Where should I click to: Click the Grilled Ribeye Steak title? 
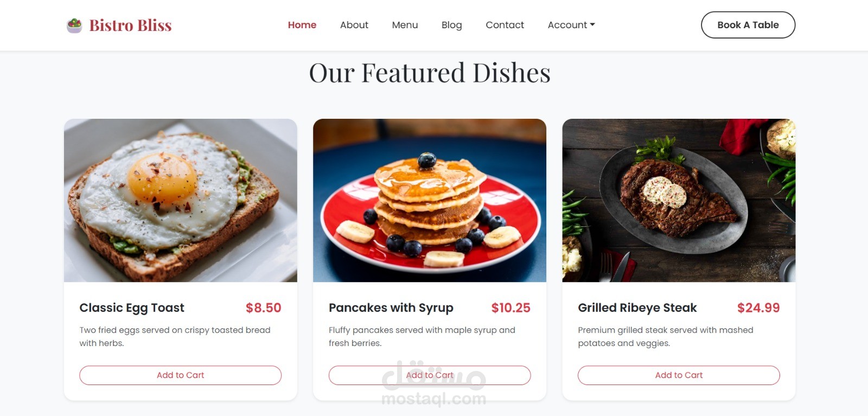(637, 308)
